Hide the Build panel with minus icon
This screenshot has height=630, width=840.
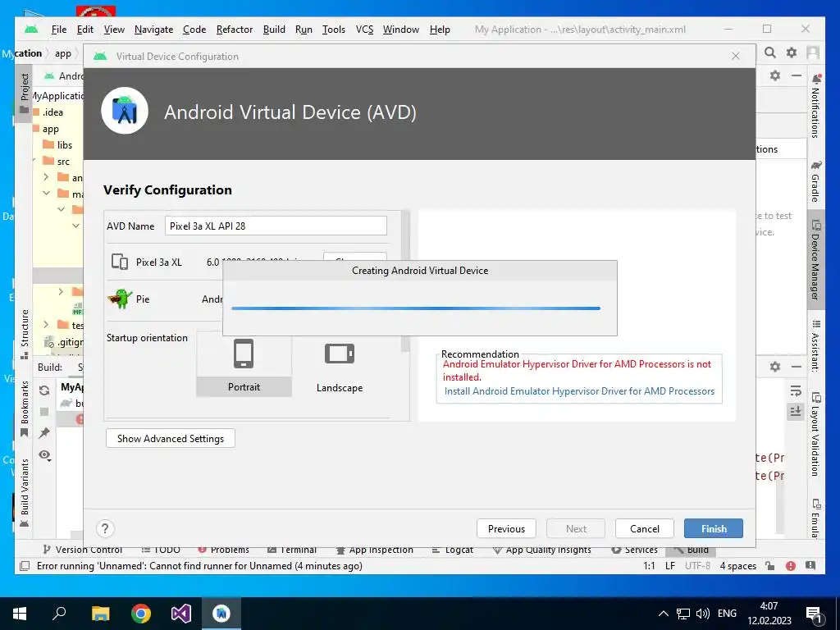tap(797, 367)
